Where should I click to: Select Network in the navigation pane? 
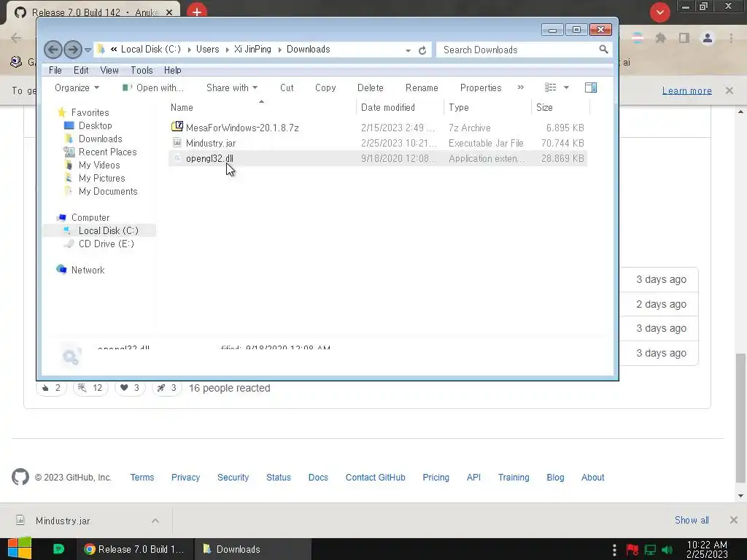88,270
